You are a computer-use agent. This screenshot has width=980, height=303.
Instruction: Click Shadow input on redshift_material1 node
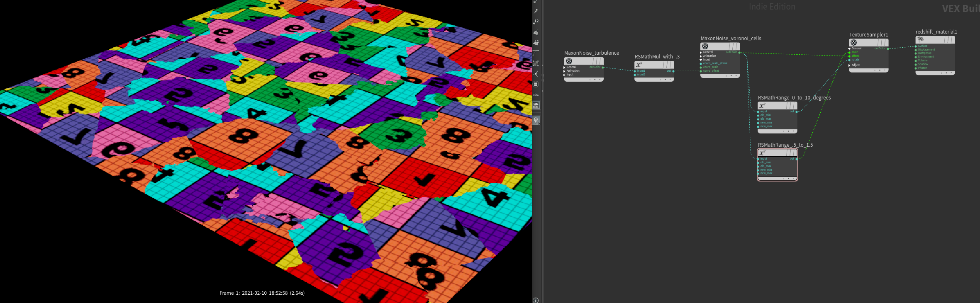point(916,64)
